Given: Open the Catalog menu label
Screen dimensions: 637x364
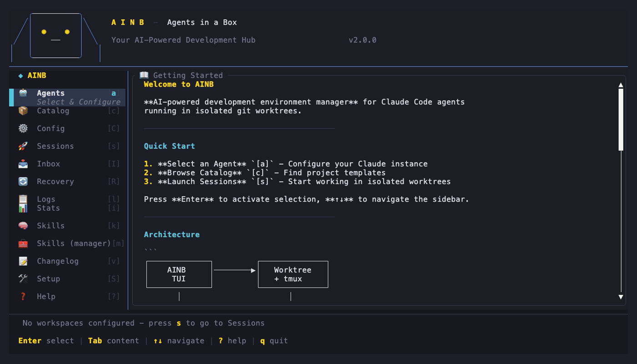Looking at the screenshot, I should 53,111.
